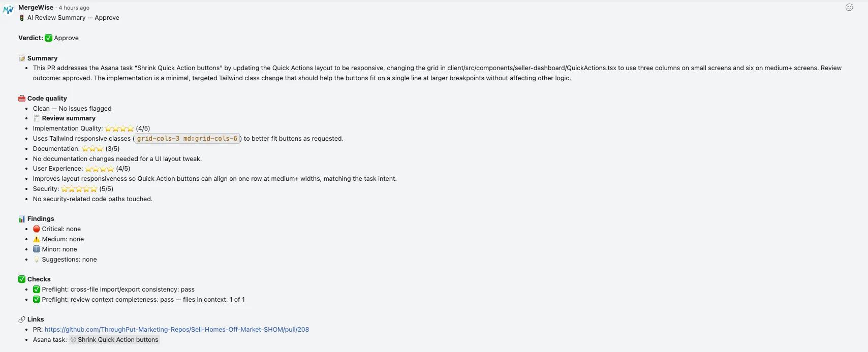Click the green check next to Verdict

coord(48,38)
